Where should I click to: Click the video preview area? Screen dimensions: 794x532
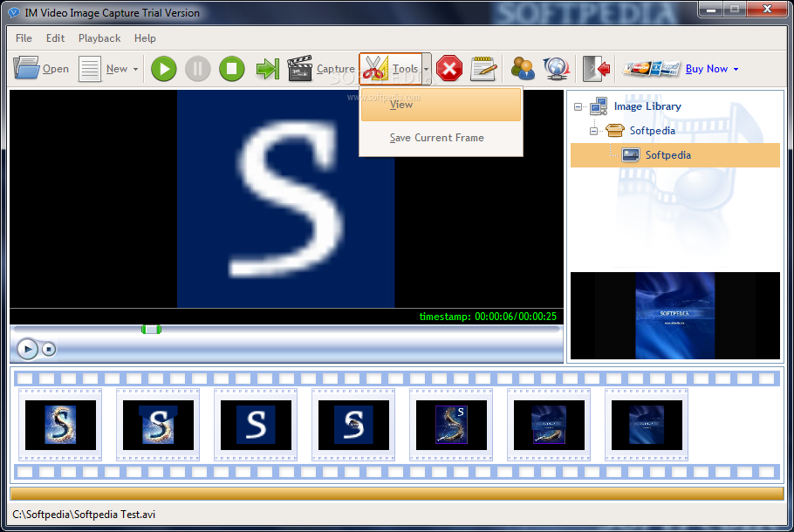point(286,199)
